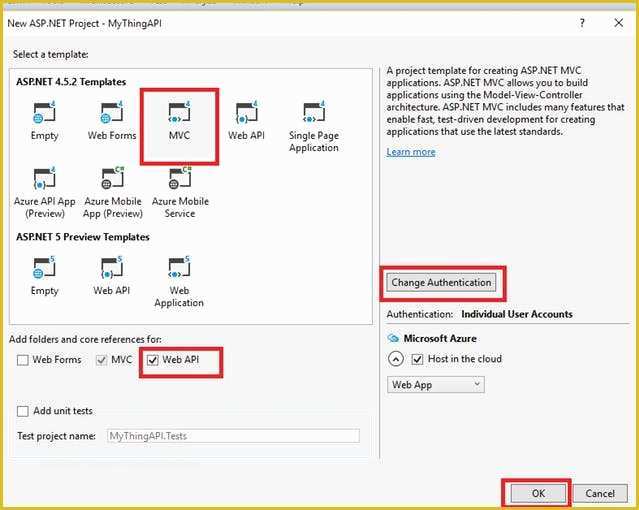Select the ASP.NET 4.5.2 Empty template icon
The image size is (639, 510).
tap(44, 113)
